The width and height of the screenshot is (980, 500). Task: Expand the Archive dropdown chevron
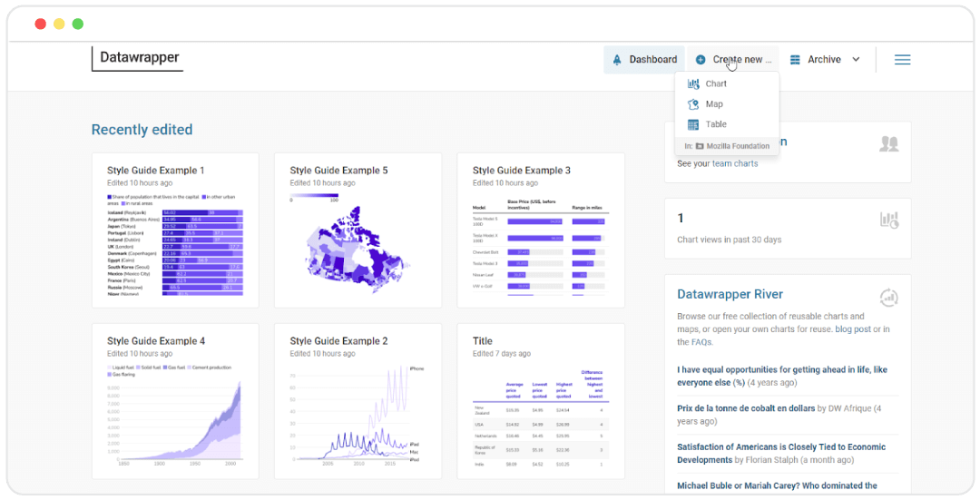click(857, 60)
